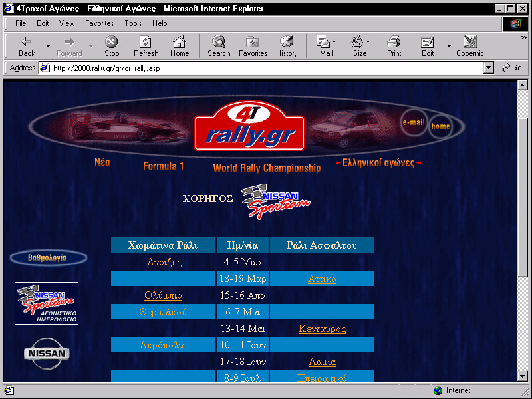
Task: Open the Λαμία rally link
Action: [322, 362]
